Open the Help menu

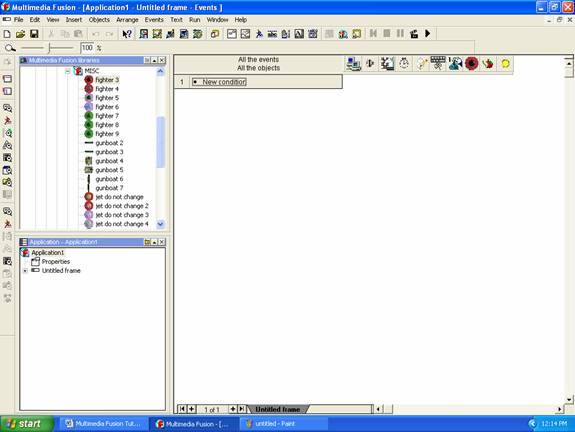coord(241,20)
